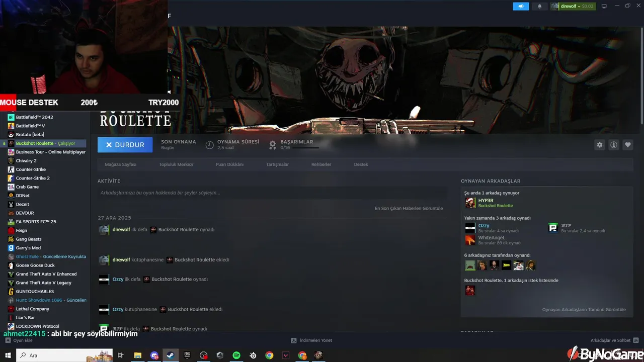Image resolution: width=644 pixels, height=362 pixels.
Task: Open the notifications bell
Action: click(x=540, y=6)
